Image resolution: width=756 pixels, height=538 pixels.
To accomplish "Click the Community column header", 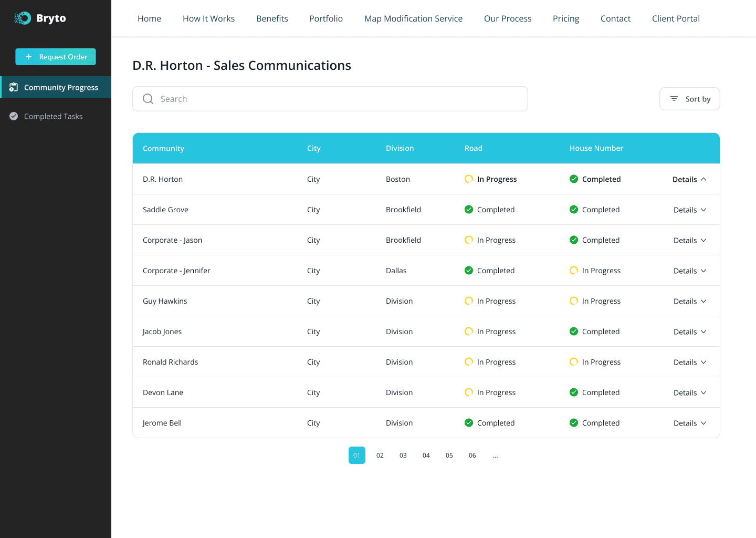I will coord(163,148).
